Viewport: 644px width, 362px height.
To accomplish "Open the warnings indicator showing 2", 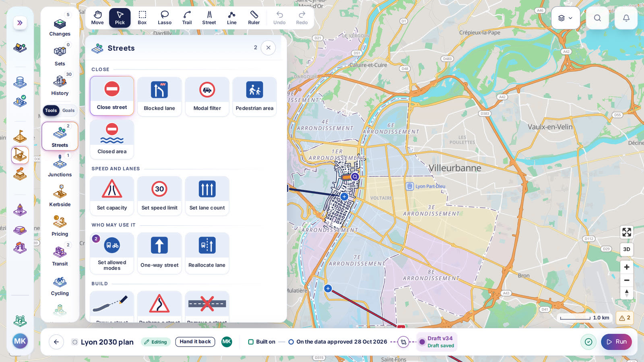I will coord(625,318).
